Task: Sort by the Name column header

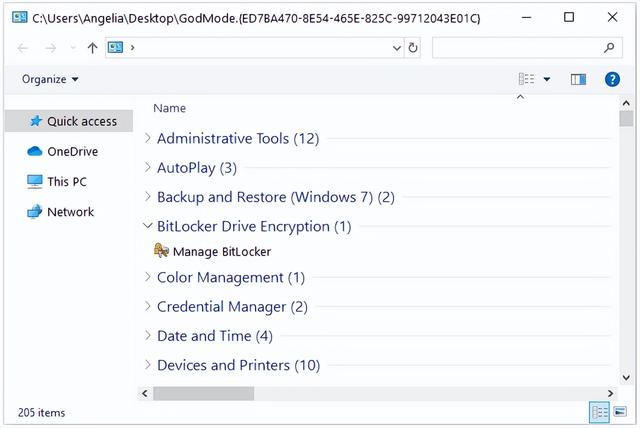Action: point(169,108)
